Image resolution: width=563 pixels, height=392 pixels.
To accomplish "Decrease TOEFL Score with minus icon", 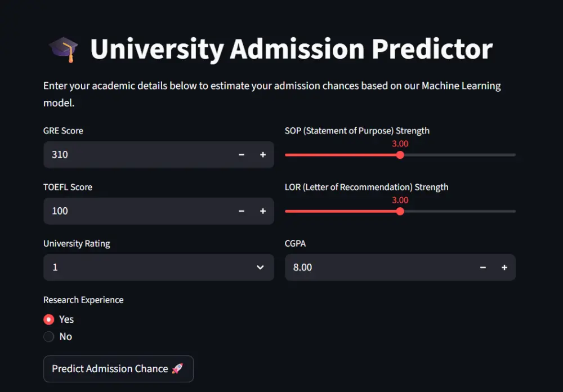I will click(x=242, y=211).
